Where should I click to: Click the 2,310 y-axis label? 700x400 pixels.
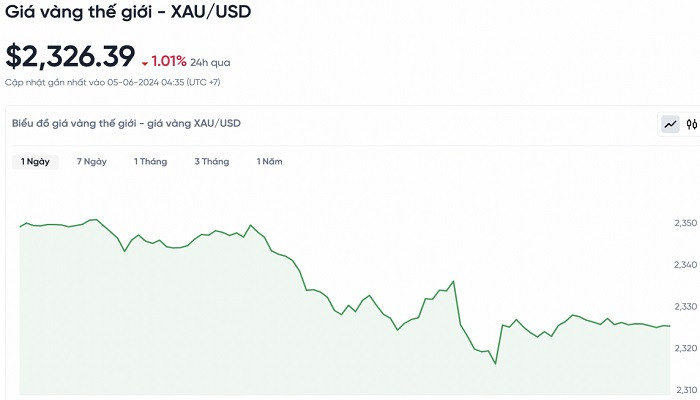685,389
